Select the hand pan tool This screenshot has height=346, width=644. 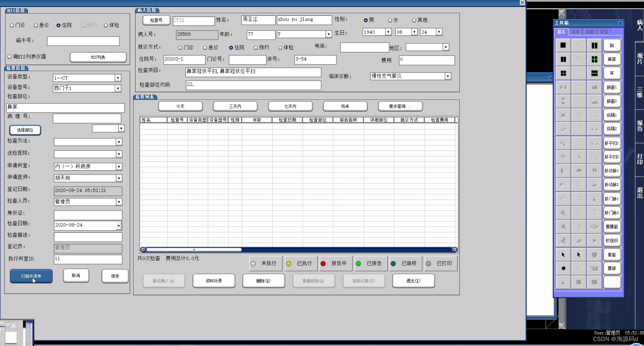[x=563, y=199]
